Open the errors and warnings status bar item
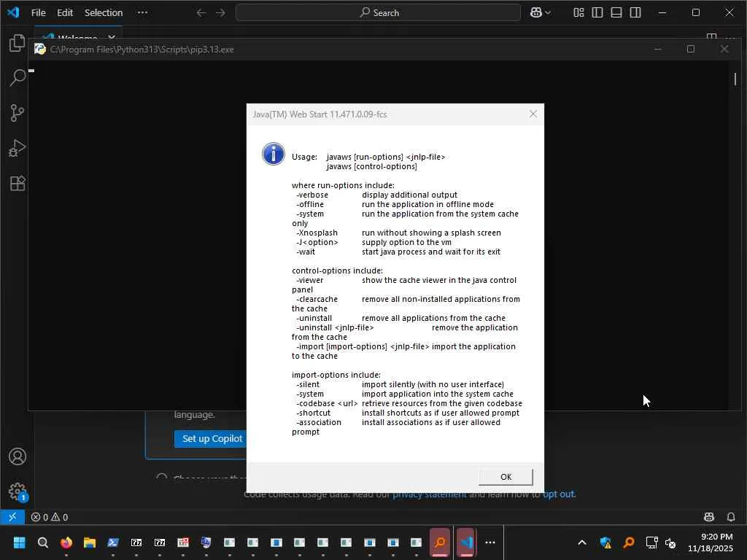The height and width of the screenshot is (560, 747). pyautogui.click(x=50, y=517)
